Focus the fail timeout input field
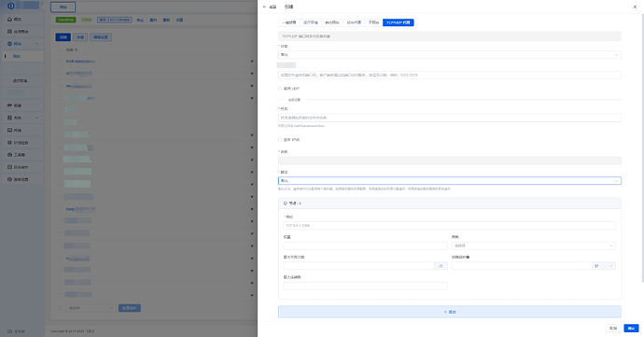The image size is (644, 337). coord(522,266)
